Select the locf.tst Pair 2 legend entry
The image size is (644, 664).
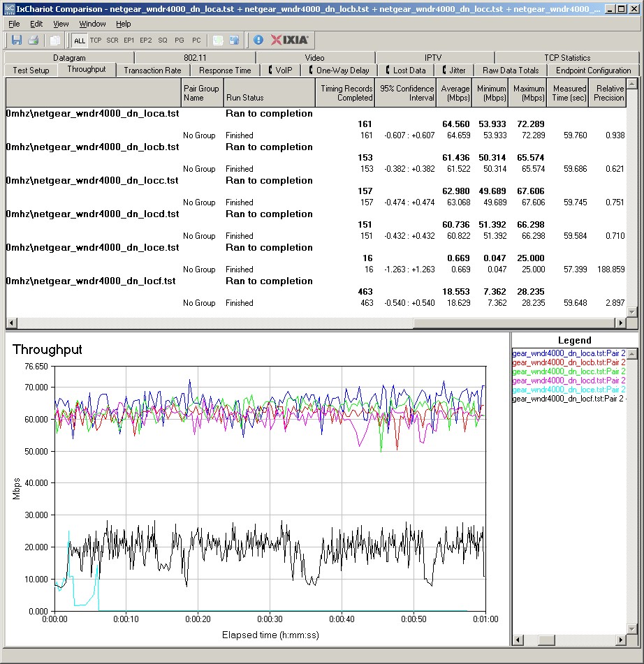click(569, 399)
